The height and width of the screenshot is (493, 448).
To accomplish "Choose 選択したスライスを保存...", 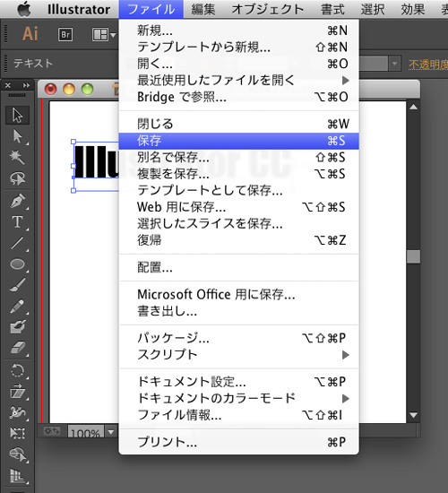I will [x=238, y=224].
